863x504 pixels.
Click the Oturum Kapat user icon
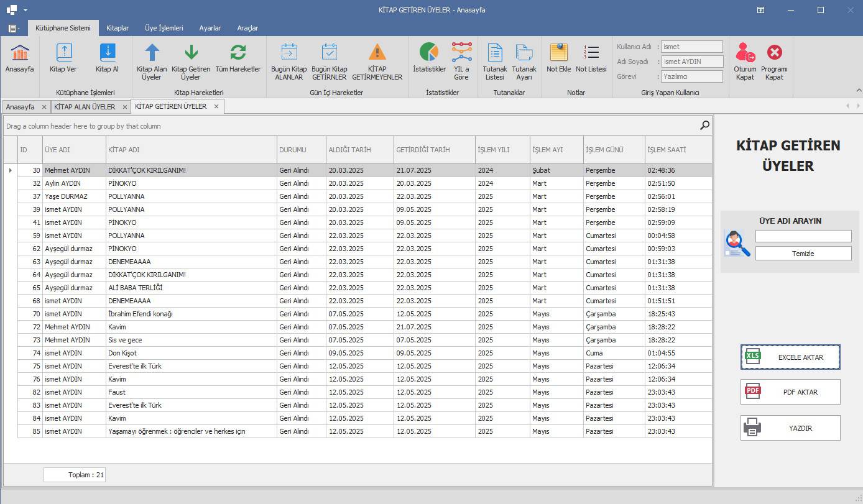coord(745,53)
